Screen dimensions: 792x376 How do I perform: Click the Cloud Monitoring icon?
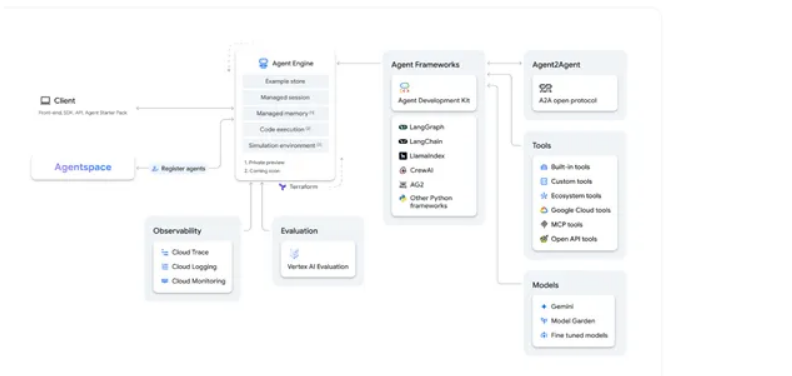pos(165,281)
